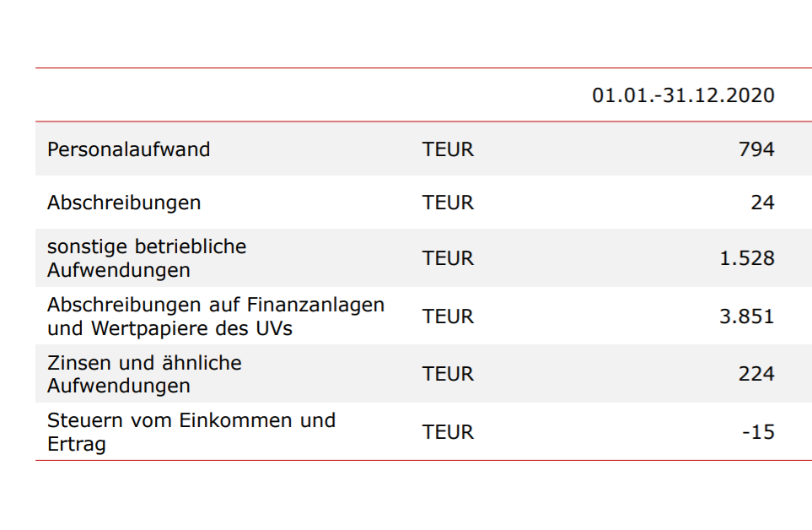
Task: Click the Zinsen value 224
Action: pos(756,374)
